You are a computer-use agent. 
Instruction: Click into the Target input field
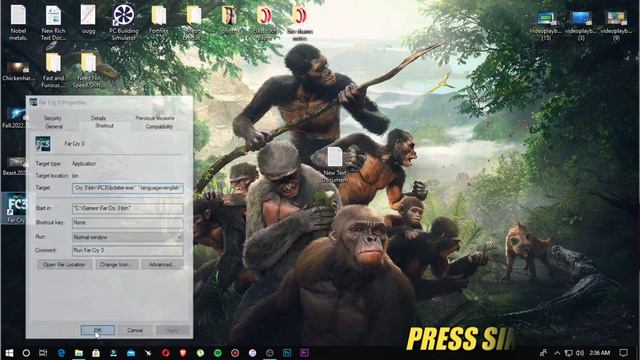(x=128, y=188)
